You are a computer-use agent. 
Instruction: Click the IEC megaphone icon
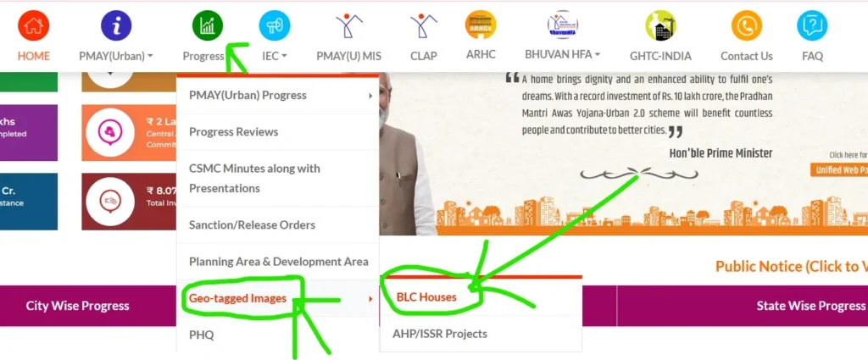point(275,25)
